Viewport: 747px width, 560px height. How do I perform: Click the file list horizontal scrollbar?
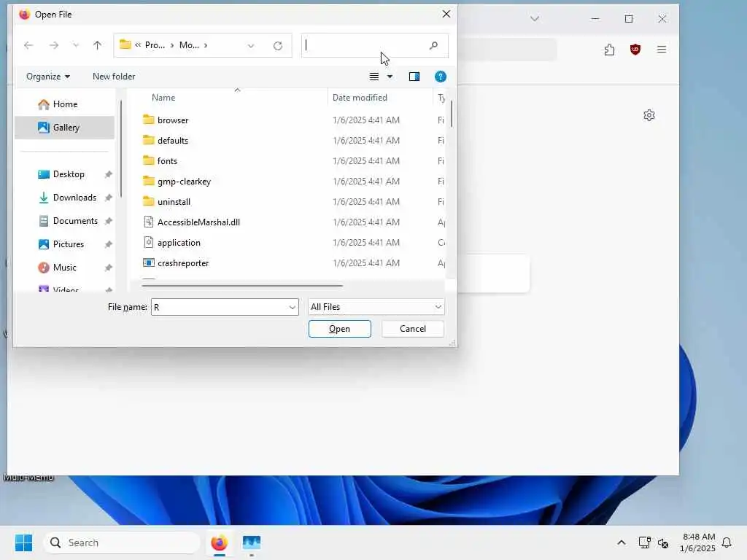pos(242,286)
